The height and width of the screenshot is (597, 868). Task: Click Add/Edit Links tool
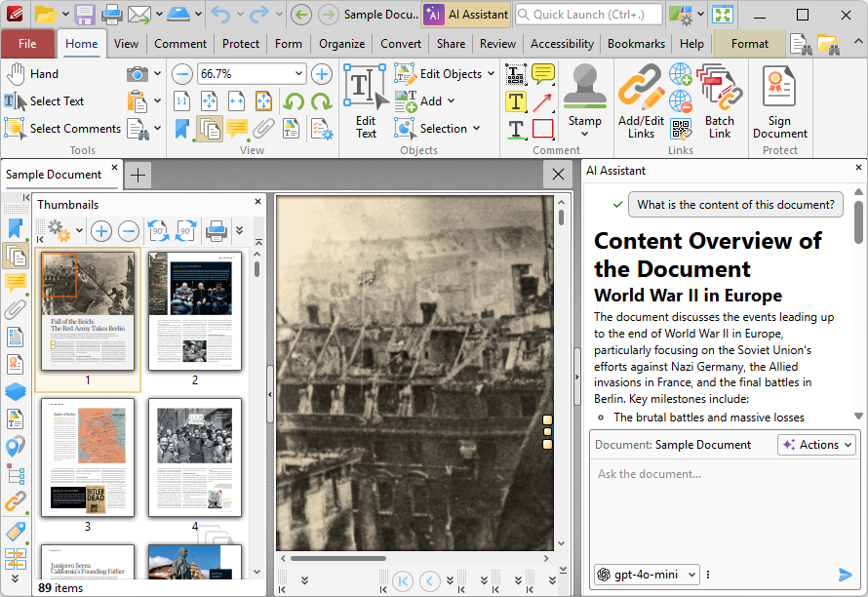tap(641, 101)
